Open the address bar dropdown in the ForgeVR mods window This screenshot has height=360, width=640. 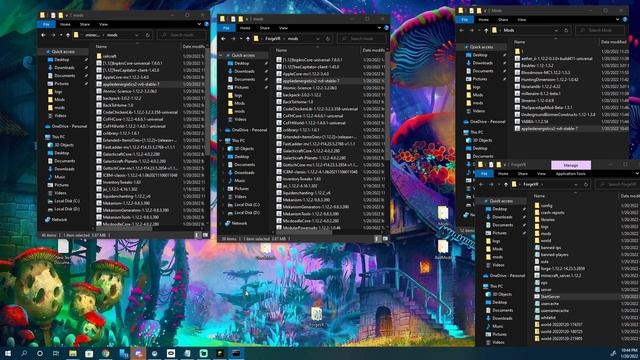tap(318, 39)
